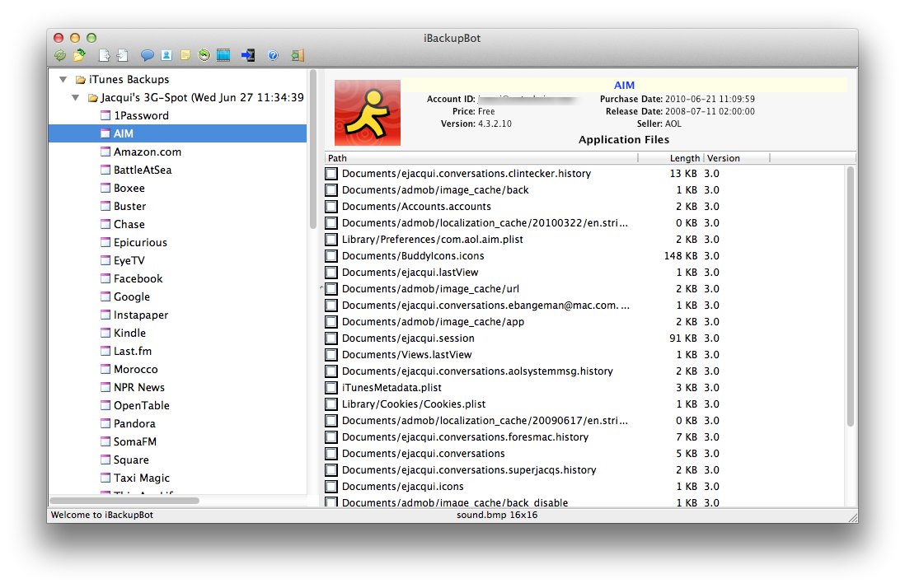Tick checkbox for ejacqui.conversations.clintecker.history
905x588 pixels.
(x=331, y=174)
